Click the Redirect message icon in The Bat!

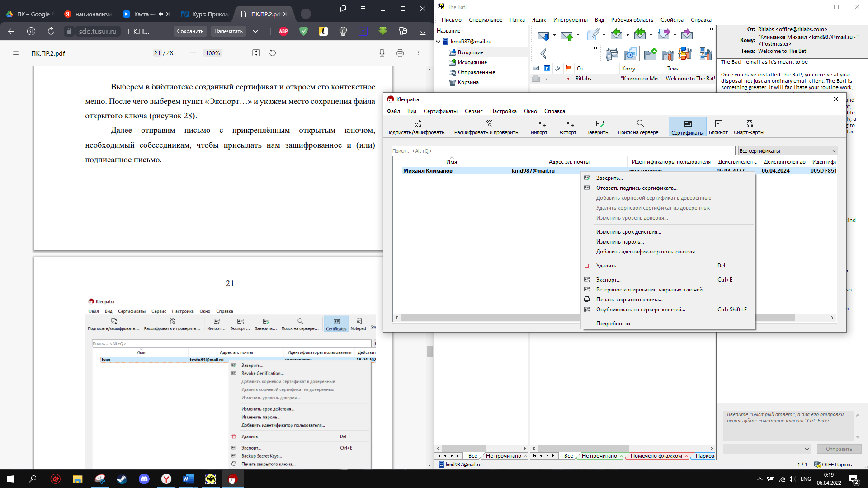click(687, 34)
